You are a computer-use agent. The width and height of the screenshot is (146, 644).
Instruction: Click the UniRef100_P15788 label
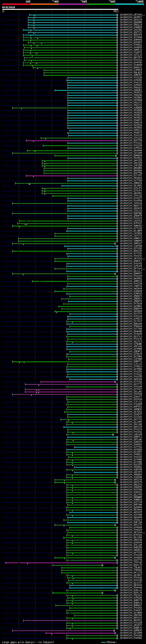(x=131, y=490)
